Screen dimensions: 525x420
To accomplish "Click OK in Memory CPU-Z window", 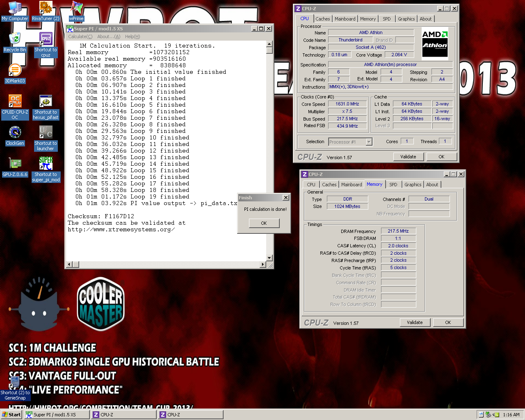I will point(448,322).
